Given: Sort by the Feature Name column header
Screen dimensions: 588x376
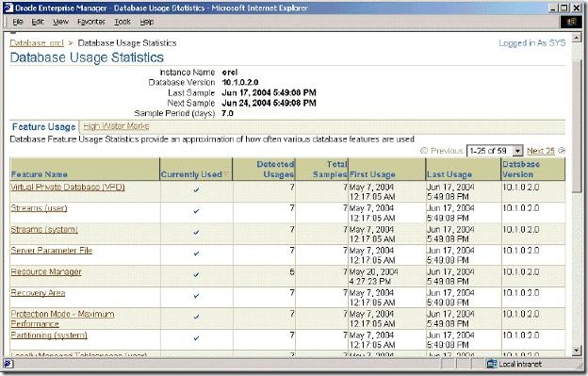Looking at the screenshot, I should tap(40, 174).
